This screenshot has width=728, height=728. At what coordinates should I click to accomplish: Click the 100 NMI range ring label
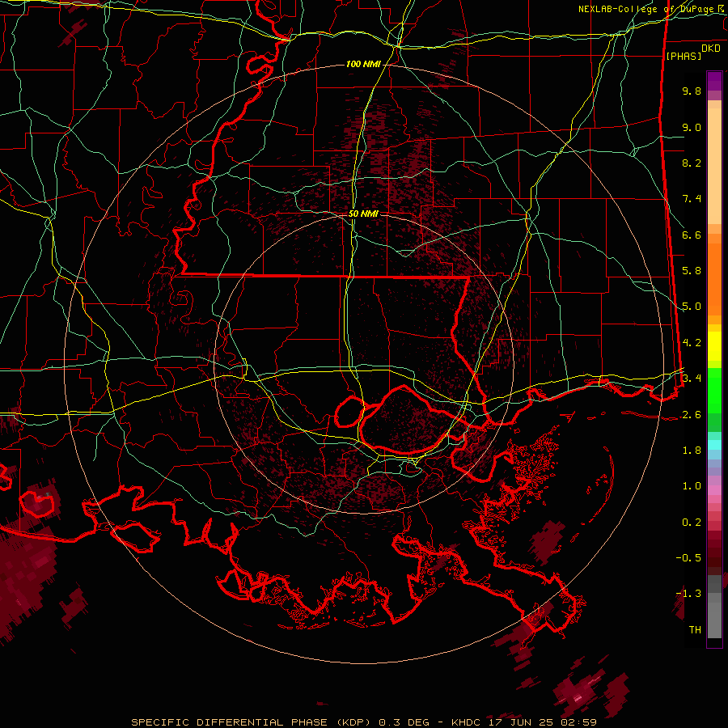[x=363, y=64]
